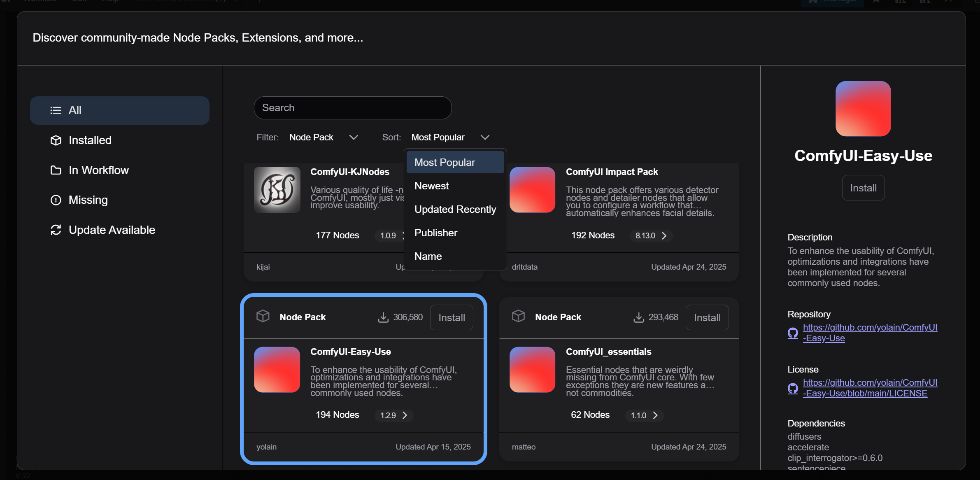This screenshot has width=980, height=480.
Task: Click the 177 Nodes count
Action: pos(337,235)
